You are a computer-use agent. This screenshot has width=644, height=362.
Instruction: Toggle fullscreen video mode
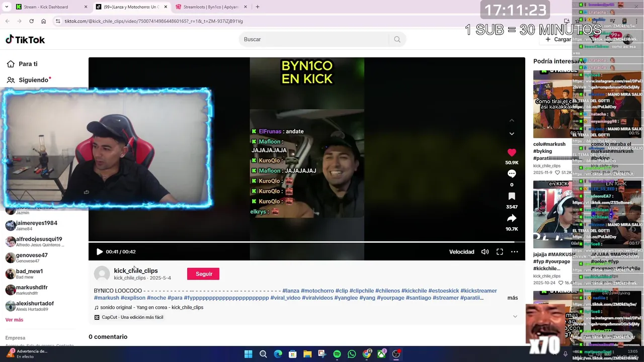[x=500, y=252]
